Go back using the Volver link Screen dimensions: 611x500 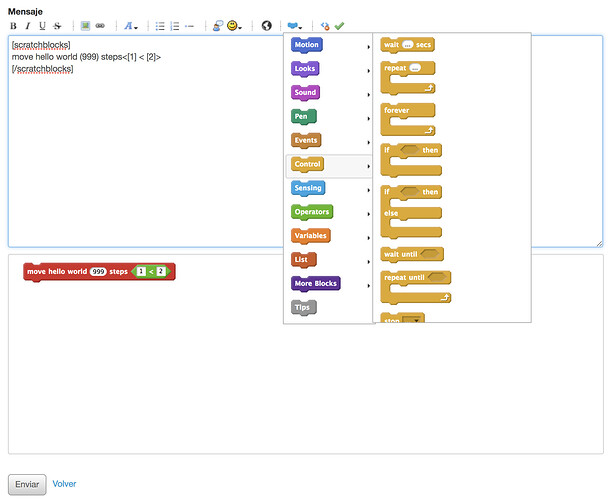click(x=64, y=484)
